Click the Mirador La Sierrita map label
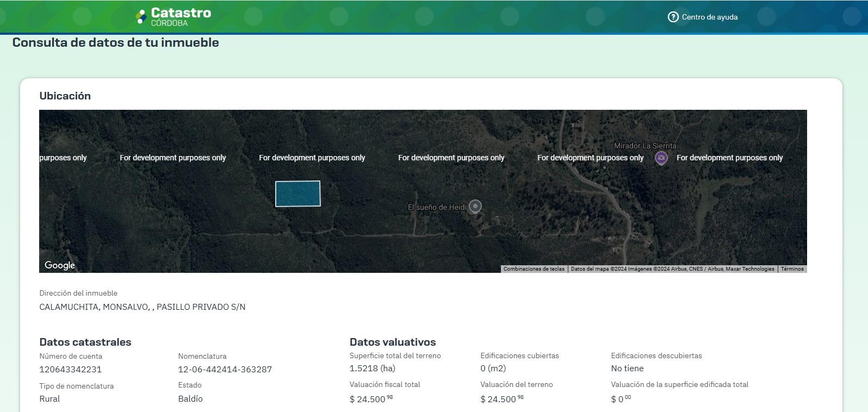 (x=646, y=146)
